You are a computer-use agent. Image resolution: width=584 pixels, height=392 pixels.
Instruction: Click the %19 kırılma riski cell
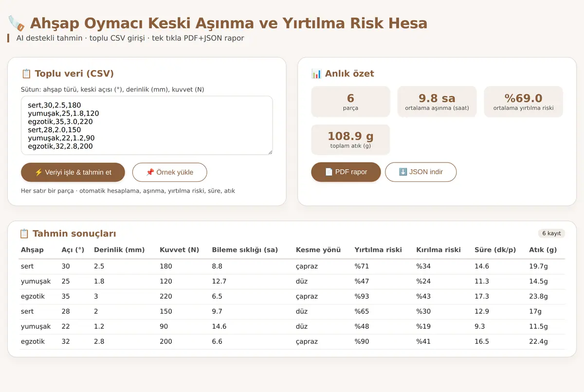click(x=423, y=326)
